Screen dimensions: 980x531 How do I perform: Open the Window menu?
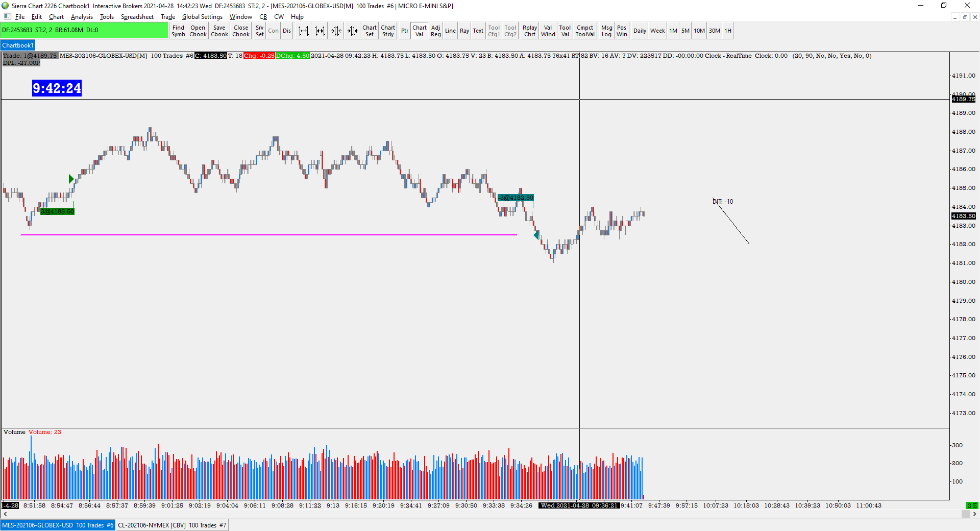click(x=241, y=17)
